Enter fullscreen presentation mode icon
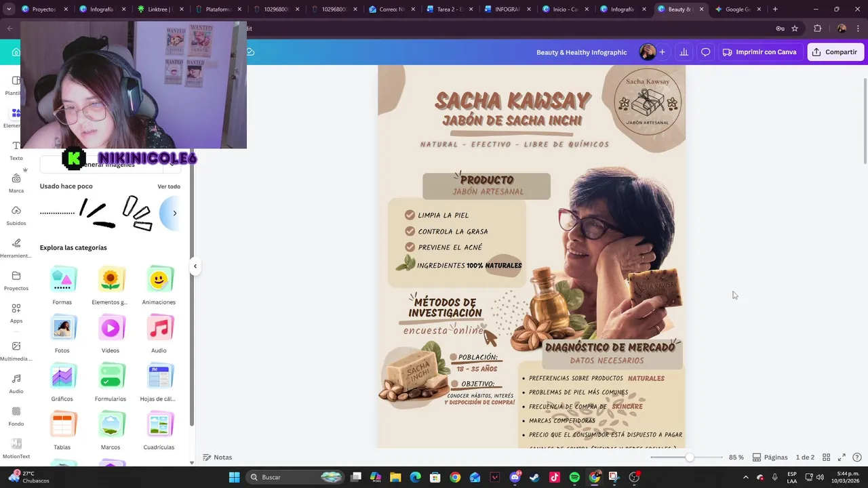868x488 pixels. coord(842,457)
